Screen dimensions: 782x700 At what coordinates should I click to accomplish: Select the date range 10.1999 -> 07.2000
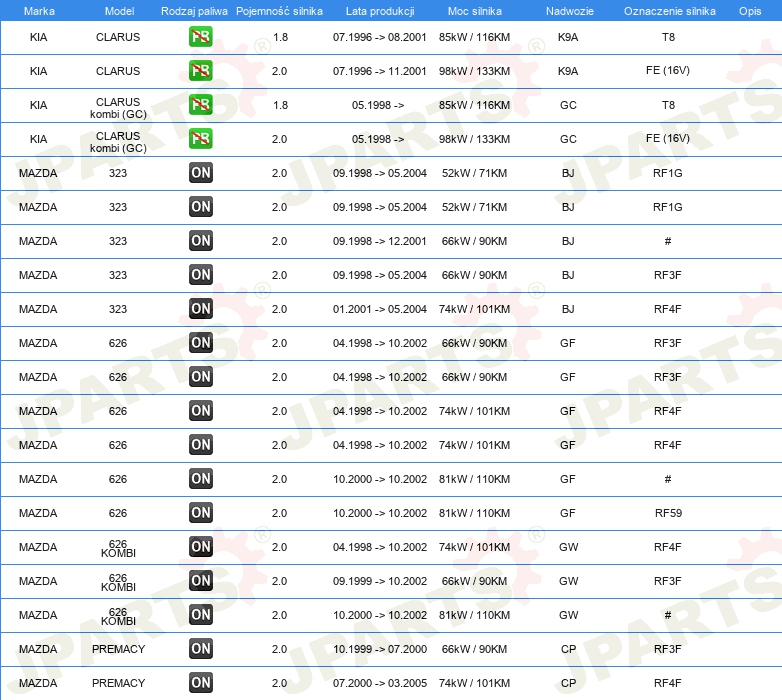tap(380, 649)
